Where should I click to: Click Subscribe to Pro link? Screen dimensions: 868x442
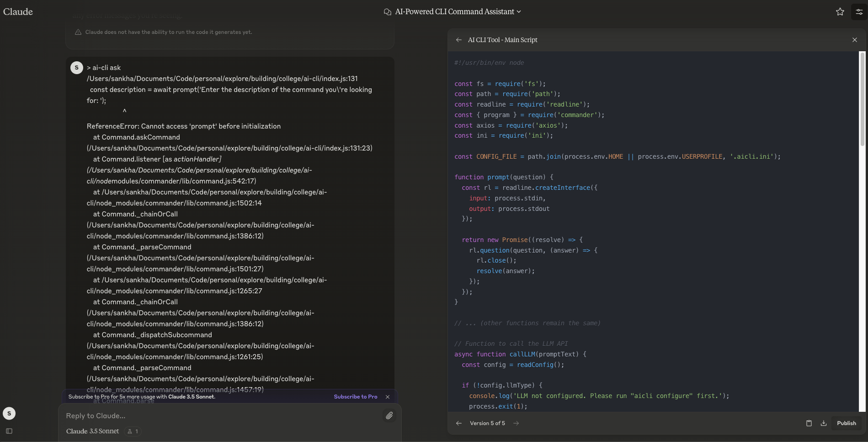pyautogui.click(x=356, y=397)
